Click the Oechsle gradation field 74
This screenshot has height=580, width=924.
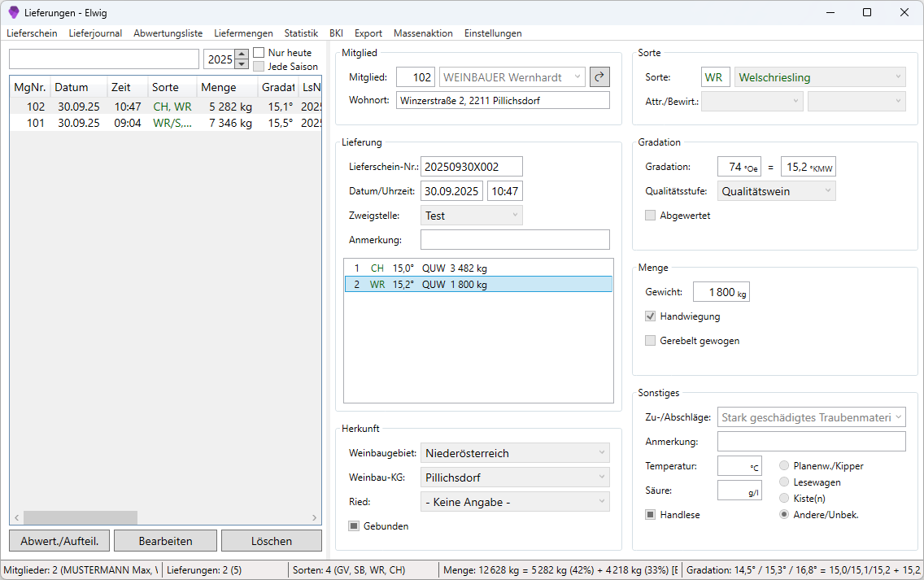tap(739, 166)
